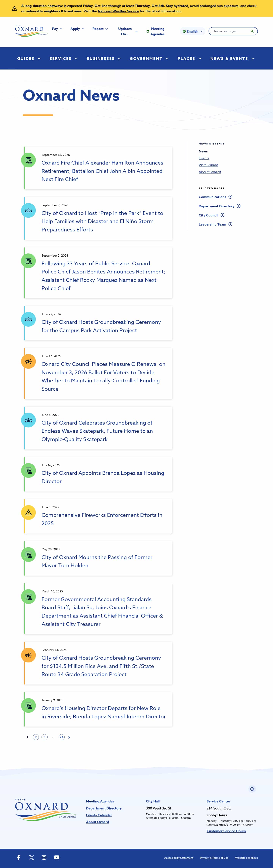Open the Government navigation menu
The width and height of the screenshot is (273, 868).
point(149,59)
